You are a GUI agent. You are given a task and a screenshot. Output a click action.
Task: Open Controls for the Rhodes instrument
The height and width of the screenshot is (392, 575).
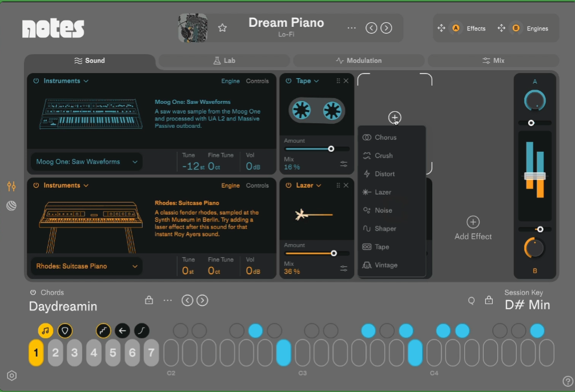click(x=257, y=185)
